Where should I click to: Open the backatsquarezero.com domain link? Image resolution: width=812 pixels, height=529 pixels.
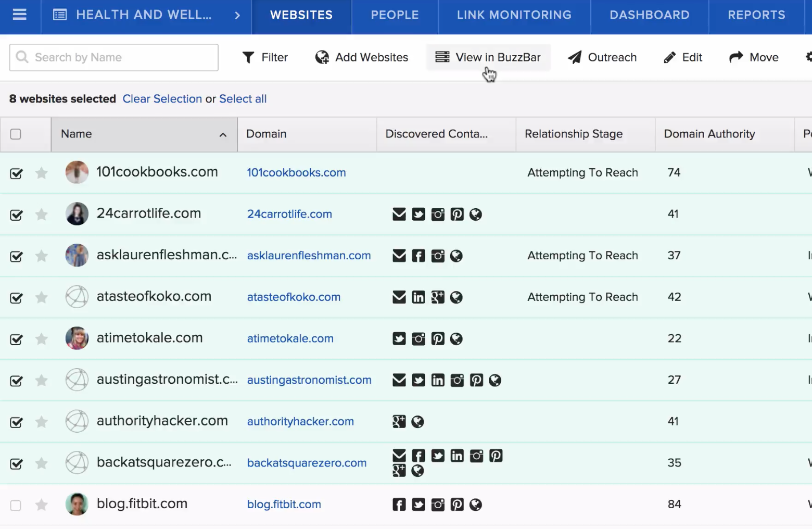point(307,463)
